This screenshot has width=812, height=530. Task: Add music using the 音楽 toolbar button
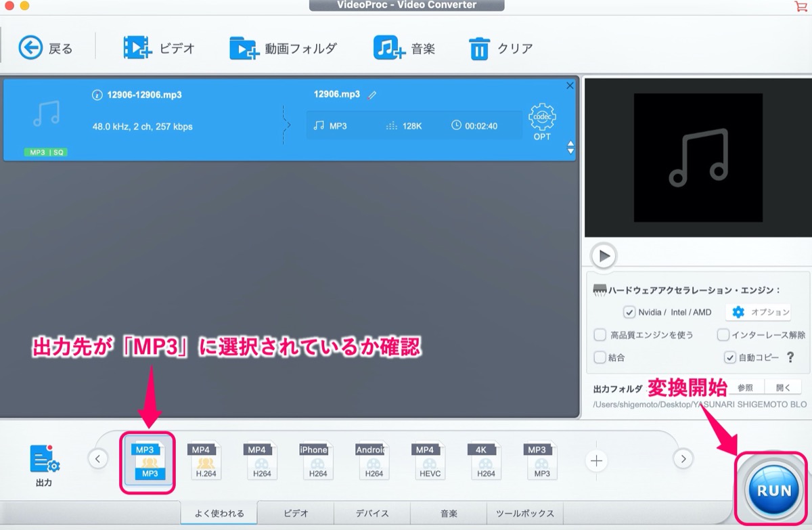pos(404,48)
